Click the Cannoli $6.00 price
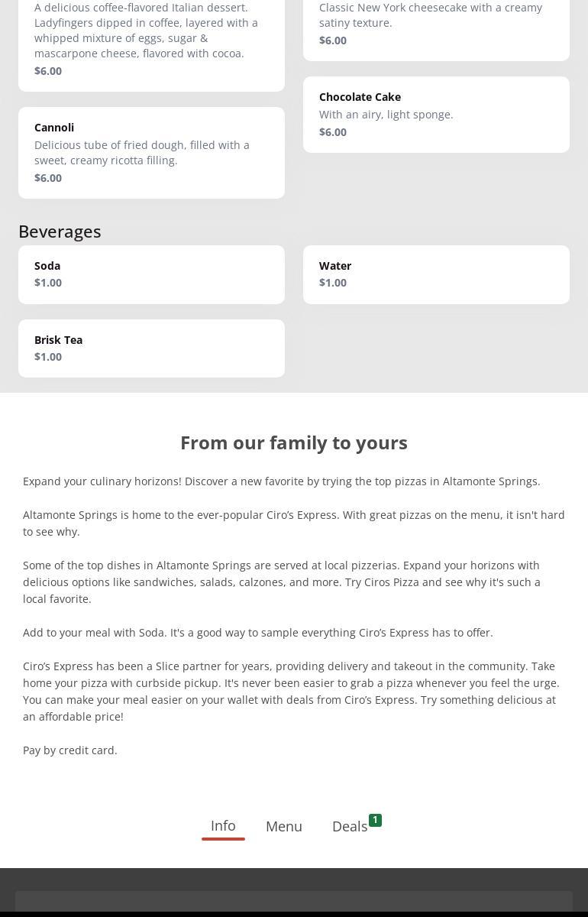 [48, 178]
